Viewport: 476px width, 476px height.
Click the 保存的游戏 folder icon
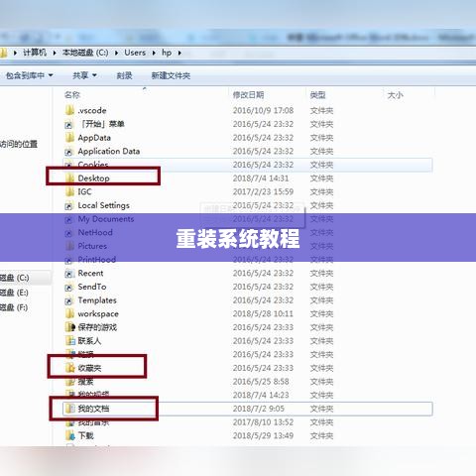(x=70, y=327)
